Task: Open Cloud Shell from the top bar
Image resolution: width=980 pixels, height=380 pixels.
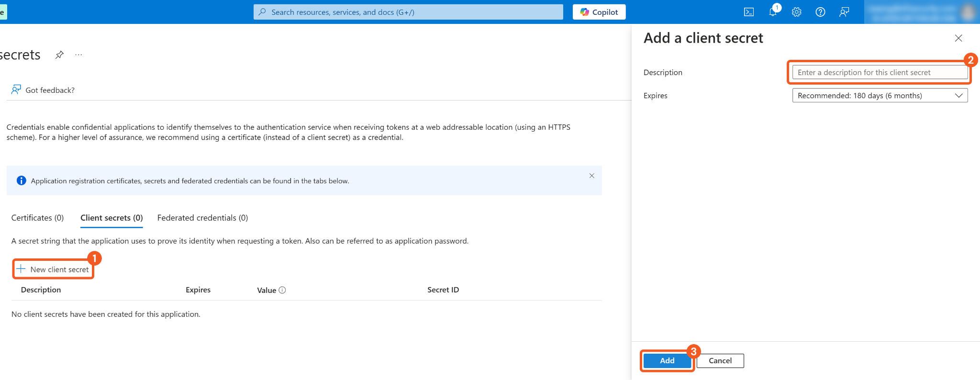Action: [749, 12]
